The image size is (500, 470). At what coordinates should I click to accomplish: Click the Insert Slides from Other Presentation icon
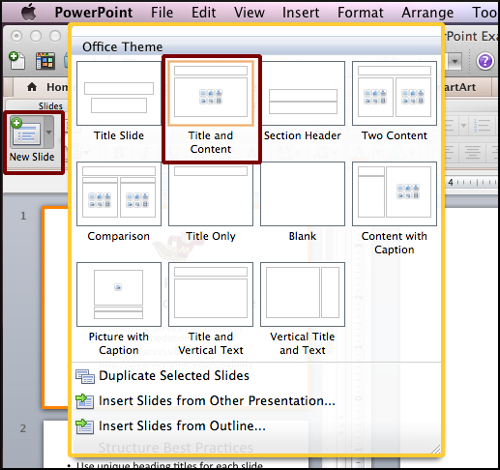pyautogui.click(x=85, y=401)
